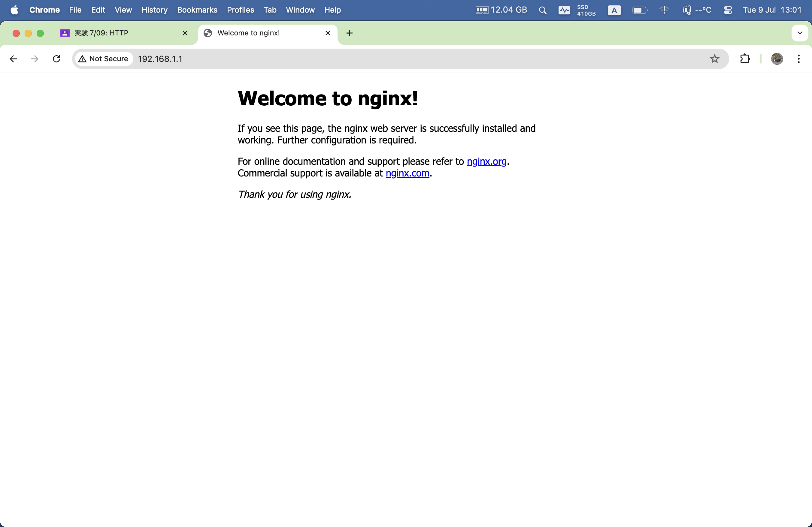The width and height of the screenshot is (812, 527).
Task: Open the History menu
Action: [154, 10]
